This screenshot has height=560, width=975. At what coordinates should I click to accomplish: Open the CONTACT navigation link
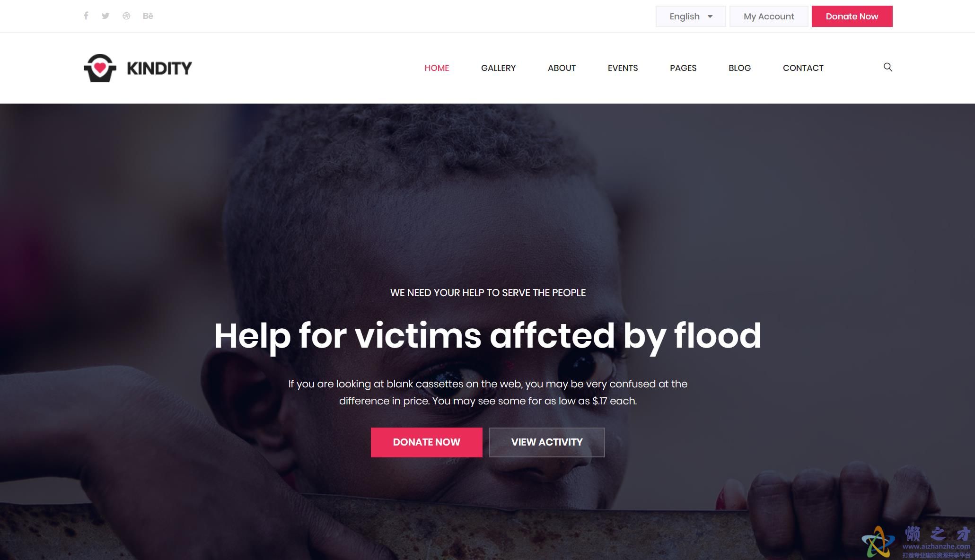pyautogui.click(x=803, y=68)
